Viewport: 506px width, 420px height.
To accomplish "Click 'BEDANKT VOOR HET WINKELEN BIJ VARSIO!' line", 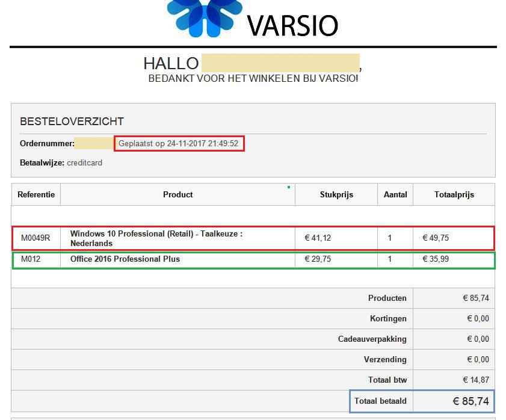I will (x=253, y=78).
